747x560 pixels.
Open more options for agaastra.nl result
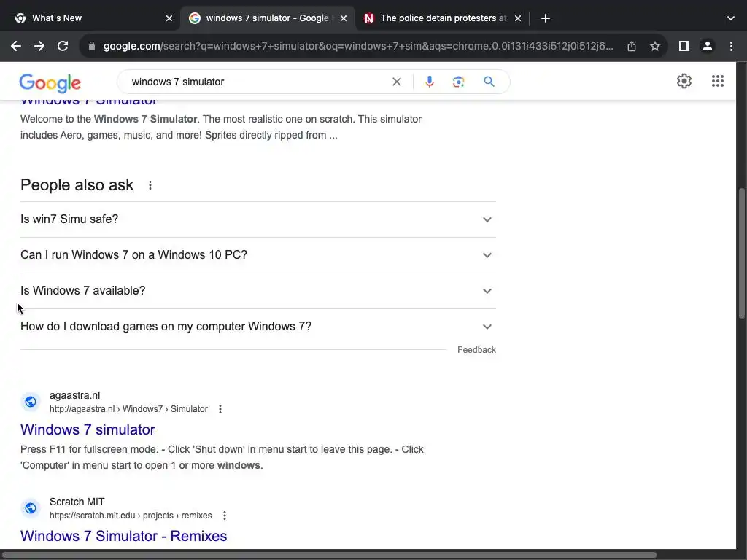(x=220, y=409)
